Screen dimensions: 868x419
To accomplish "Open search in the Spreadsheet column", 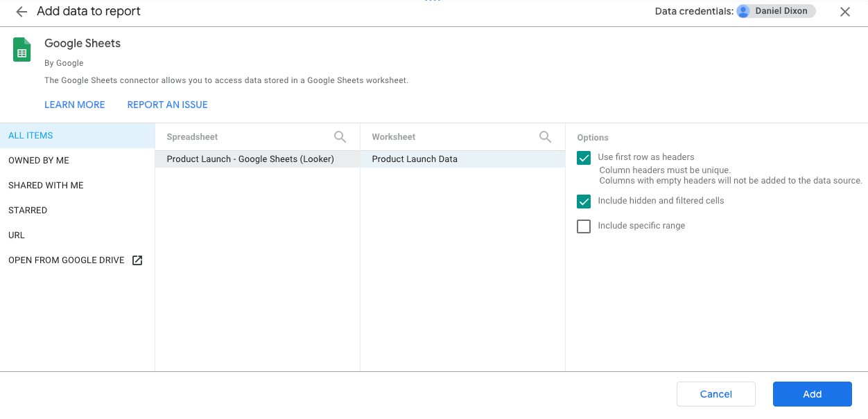I will pos(340,137).
